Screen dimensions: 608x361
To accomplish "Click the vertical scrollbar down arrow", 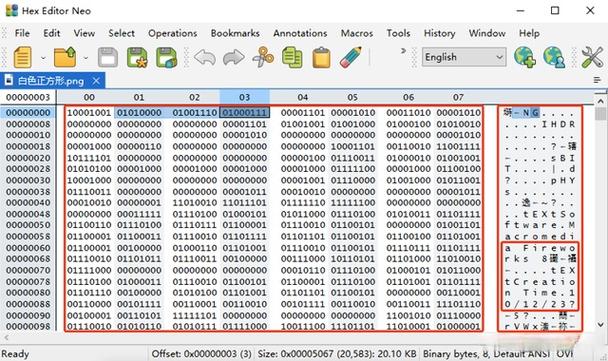I will pos(600,325).
